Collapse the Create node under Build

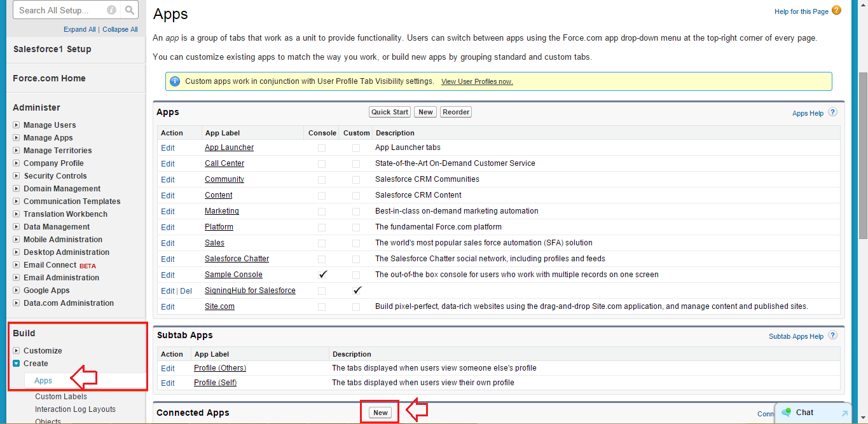17,364
